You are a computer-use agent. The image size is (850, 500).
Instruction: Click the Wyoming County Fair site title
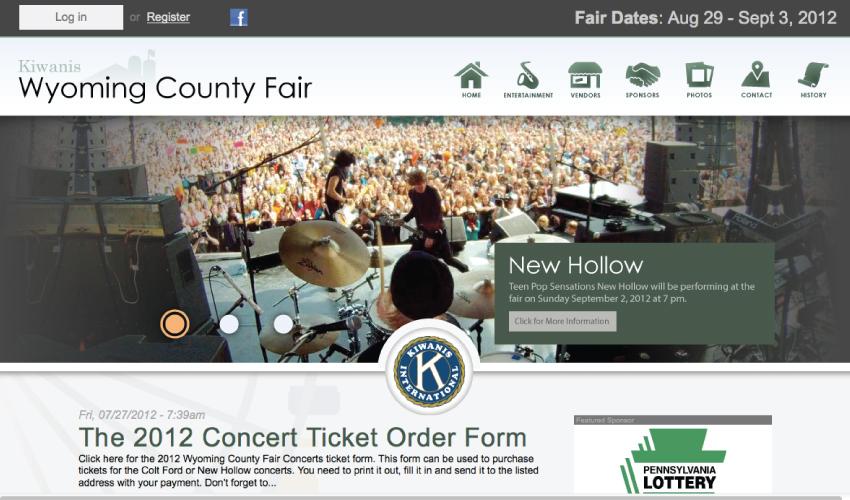point(165,88)
